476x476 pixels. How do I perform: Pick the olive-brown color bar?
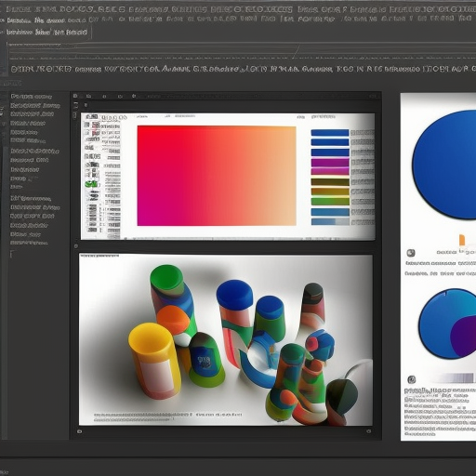(330, 182)
